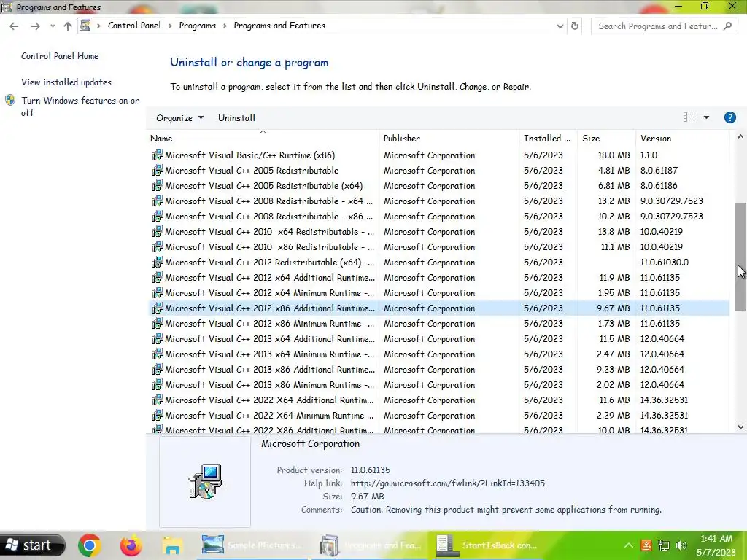747x560 pixels.
Task: Switch to Sample Pictures taskbar window
Action: coord(252,545)
